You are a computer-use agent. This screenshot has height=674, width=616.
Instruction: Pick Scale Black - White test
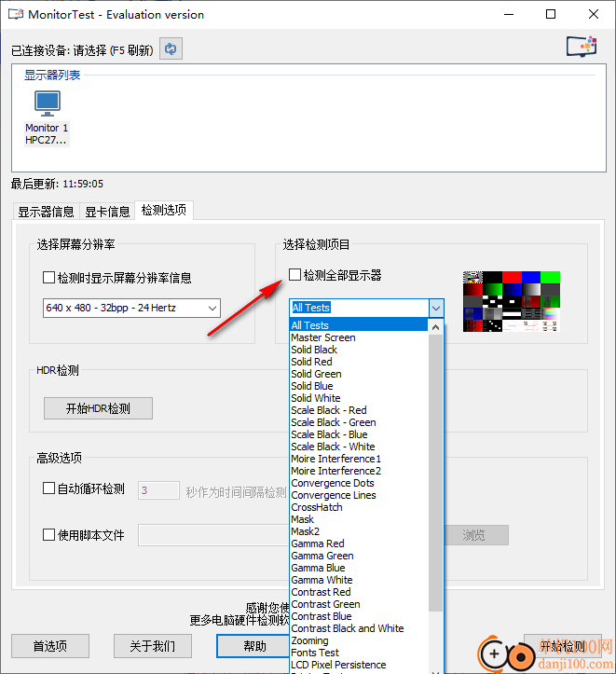pyautogui.click(x=359, y=447)
